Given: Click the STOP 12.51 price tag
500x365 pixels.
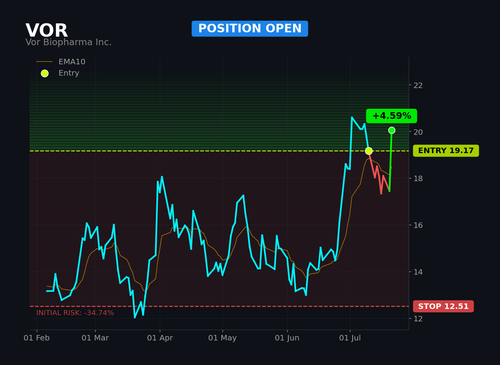Looking at the screenshot, I should pyautogui.click(x=443, y=306).
